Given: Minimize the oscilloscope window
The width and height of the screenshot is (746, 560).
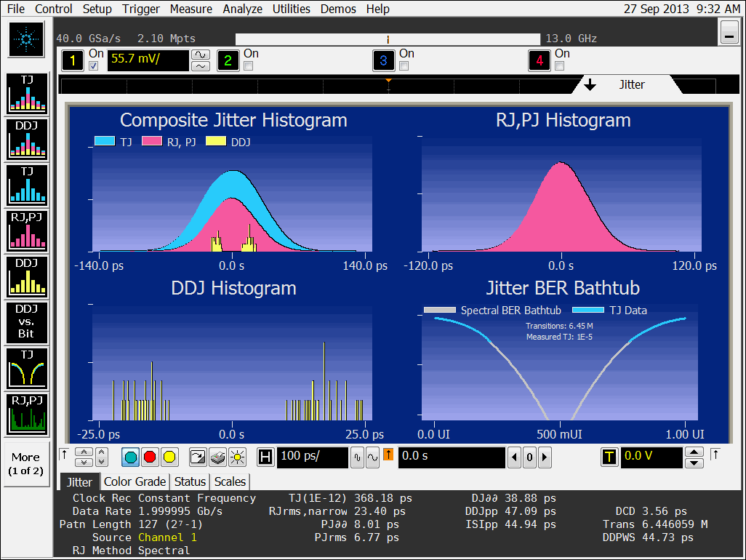Looking at the screenshot, I should (729, 32).
